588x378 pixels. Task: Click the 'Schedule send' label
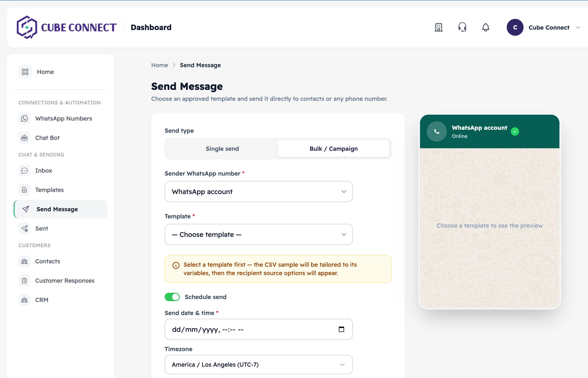coord(205,297)
